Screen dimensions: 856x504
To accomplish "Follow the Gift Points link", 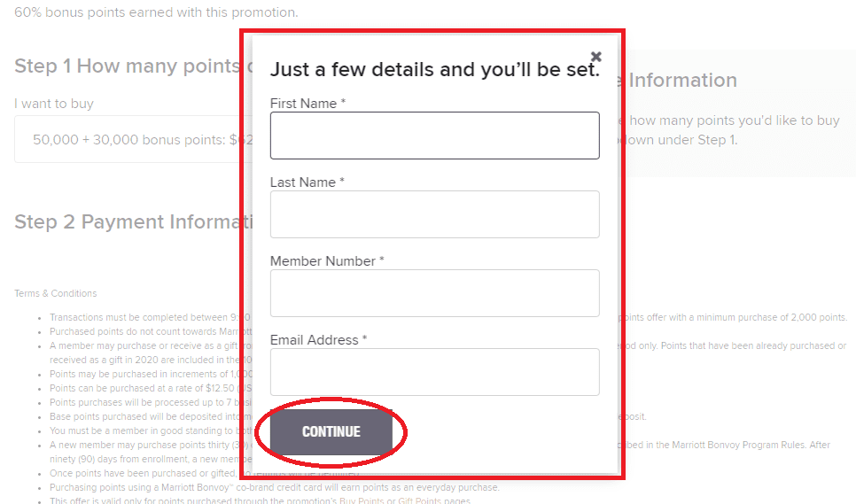I will pyautogui.click(x=419, y=500).
